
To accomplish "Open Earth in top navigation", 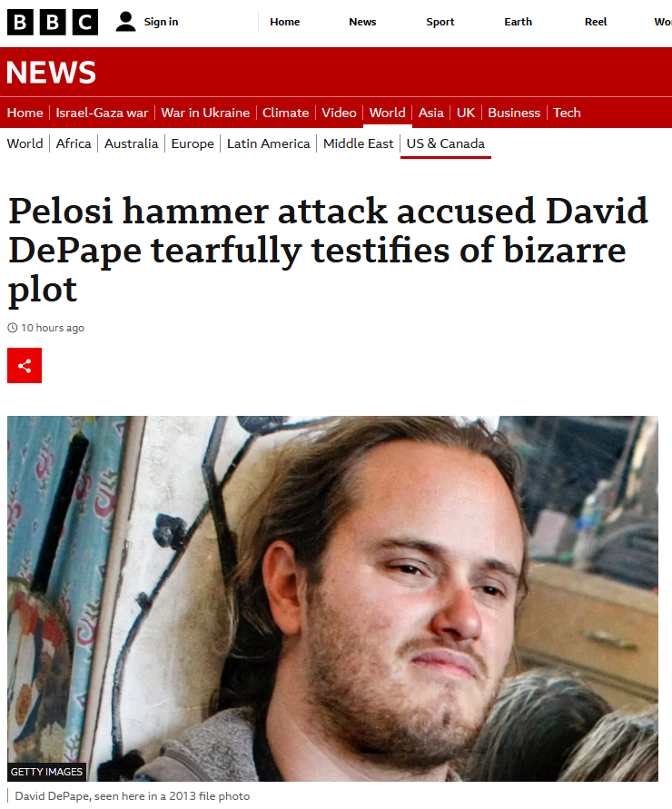I will [518, 22].
